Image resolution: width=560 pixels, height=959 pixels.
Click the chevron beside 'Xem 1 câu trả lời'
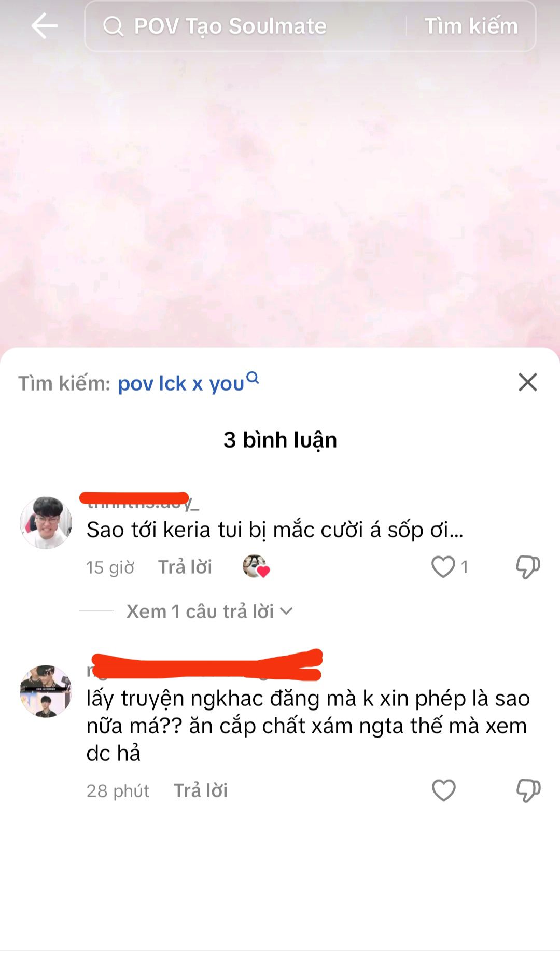click(286, 611)
